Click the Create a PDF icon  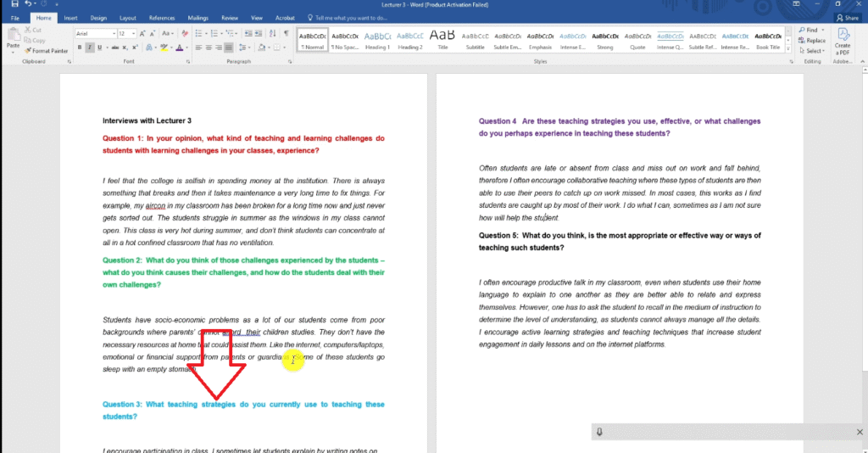pyautogui.click(x=843, y=42)
